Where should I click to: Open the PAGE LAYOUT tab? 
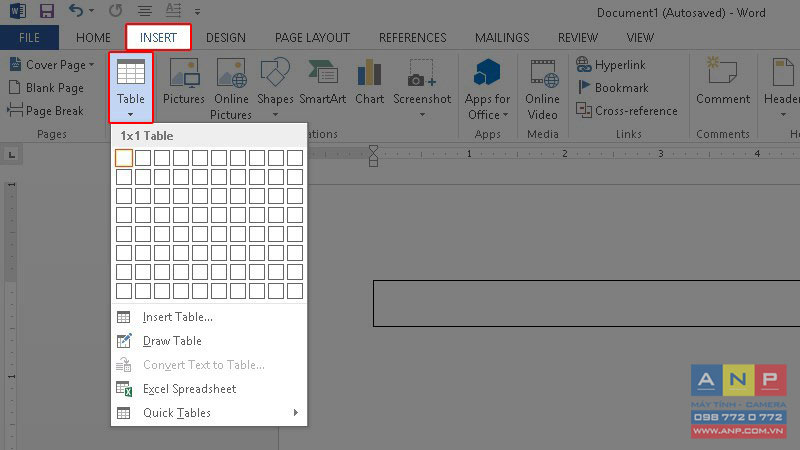click(312, 38)
